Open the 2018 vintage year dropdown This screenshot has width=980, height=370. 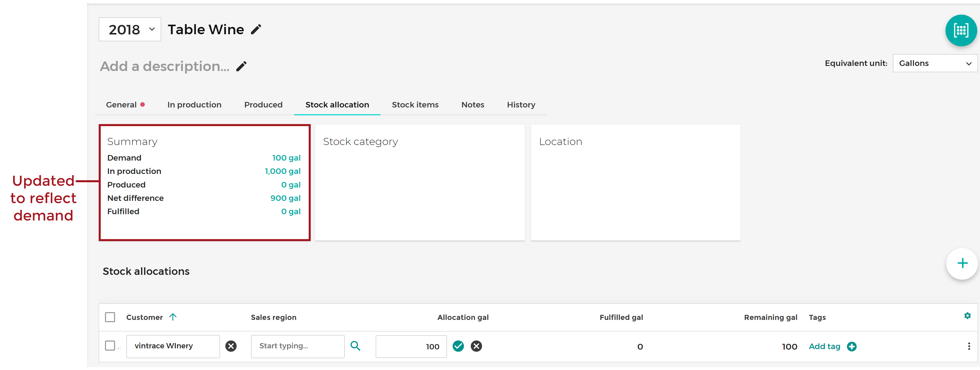[x=130, y=29]
